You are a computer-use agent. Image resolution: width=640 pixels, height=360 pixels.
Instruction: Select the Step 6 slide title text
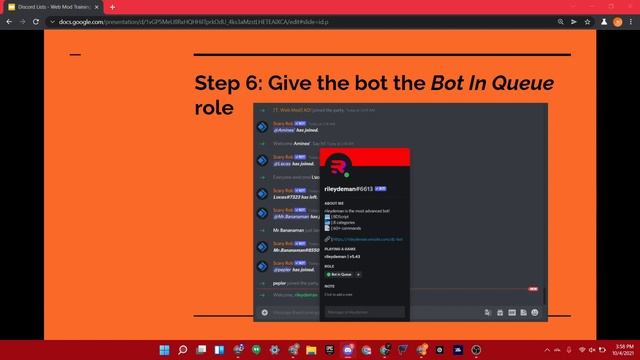(x=374, y=95)
